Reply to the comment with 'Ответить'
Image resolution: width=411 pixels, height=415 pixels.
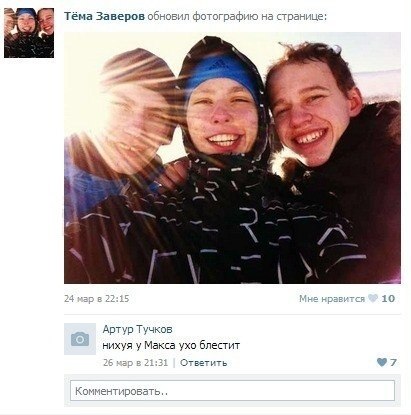(x=204, y=363)
